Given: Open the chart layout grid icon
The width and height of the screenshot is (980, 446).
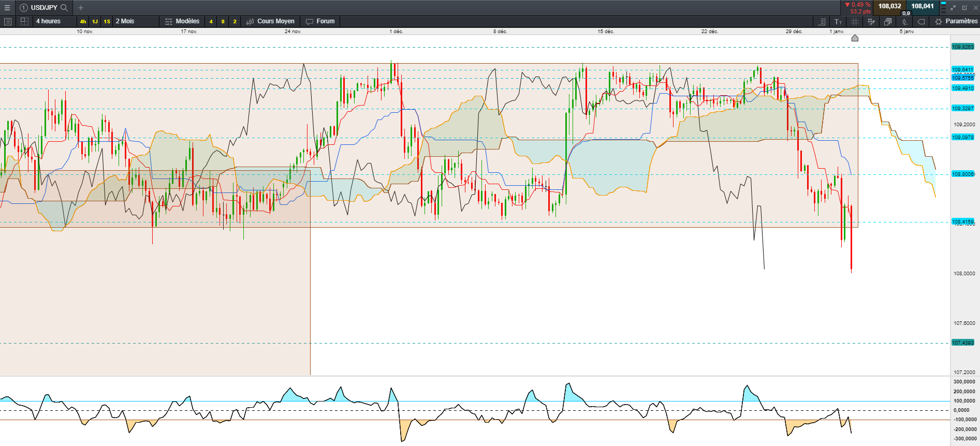Looking at the screenshot, I should pyautogui.click(x=24, y=21).
